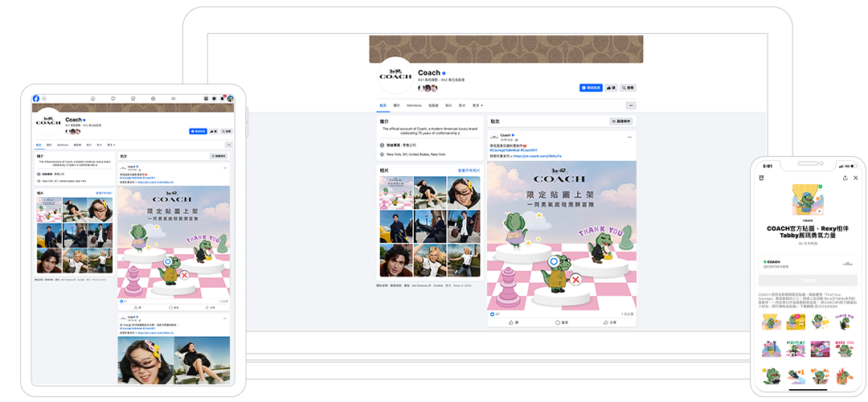Close the sticker page on the phone
The height and width of the screenshot is (402, 868).
tap(856, 178)
